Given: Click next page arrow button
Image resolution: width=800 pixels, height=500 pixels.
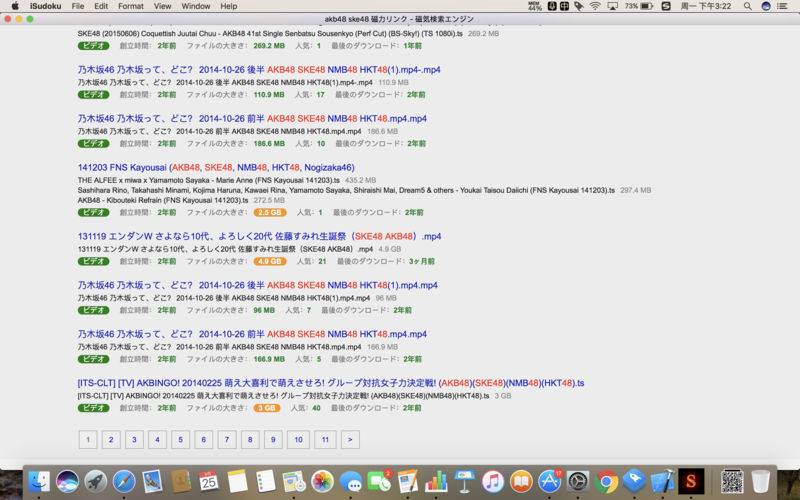Looking at the screenshot, I should [350, 440].
